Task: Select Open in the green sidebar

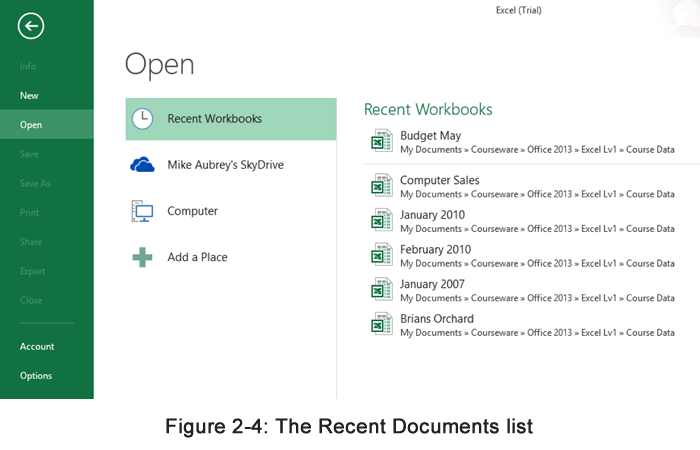Action: pos(31,125)
